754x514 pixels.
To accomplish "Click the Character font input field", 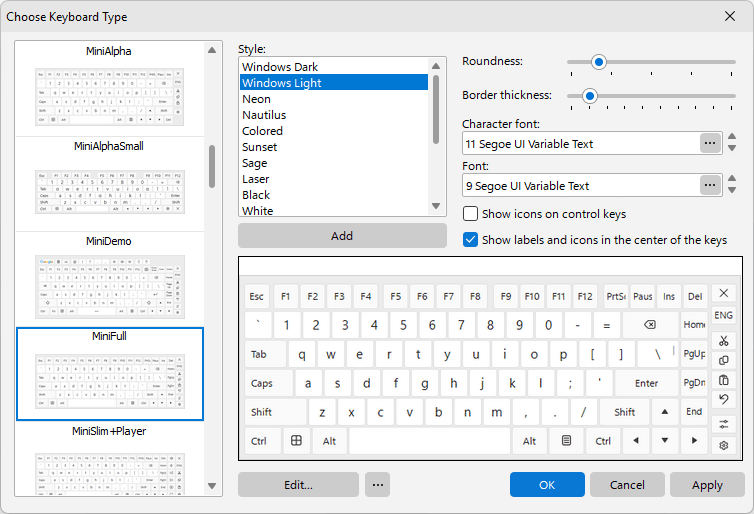I will coord(581,143).
